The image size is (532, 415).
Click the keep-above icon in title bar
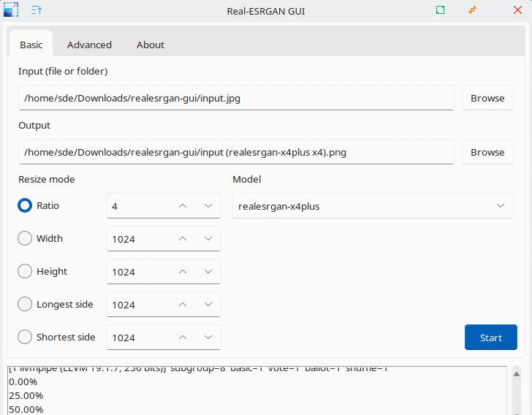click(37, 10)
